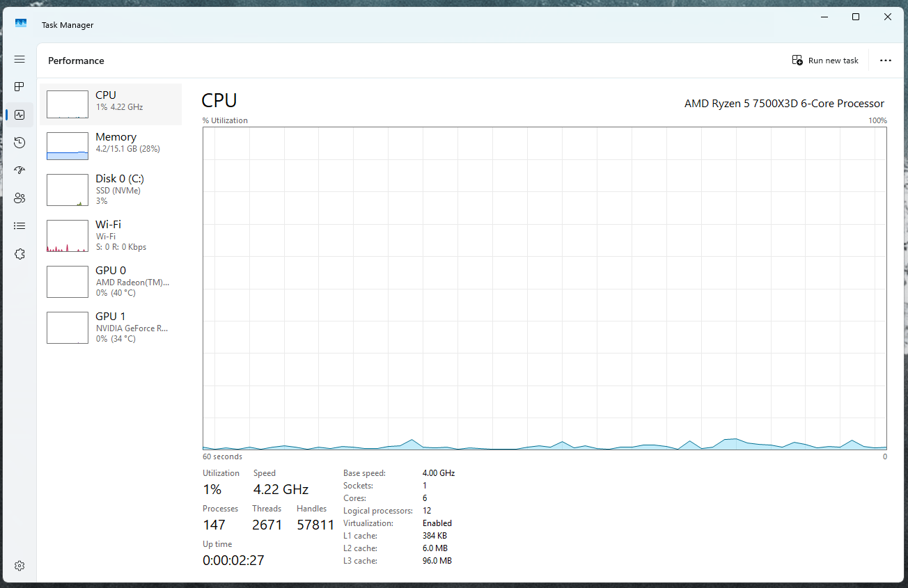This screenshot has width=908, height=588.
Task: Click the Threads count 2671
Action: point(267,525)
